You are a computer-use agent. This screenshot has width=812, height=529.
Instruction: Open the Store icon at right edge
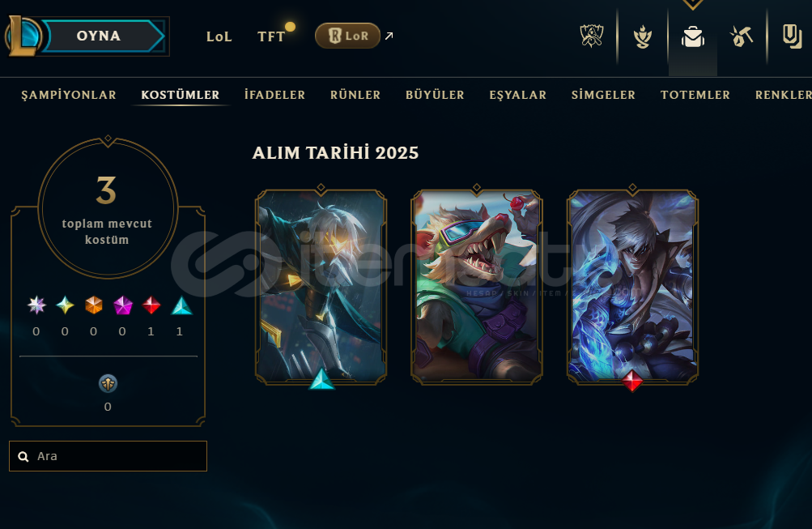pos(792,36)
